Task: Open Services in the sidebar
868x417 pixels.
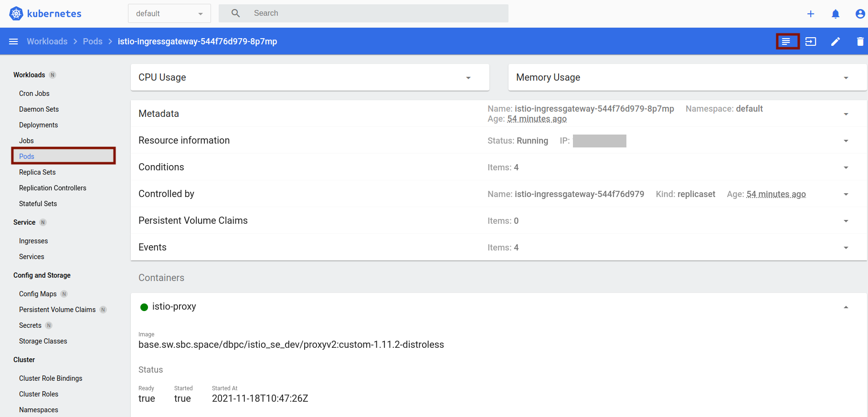Action: pyautogui.click(x=32, y=257)
